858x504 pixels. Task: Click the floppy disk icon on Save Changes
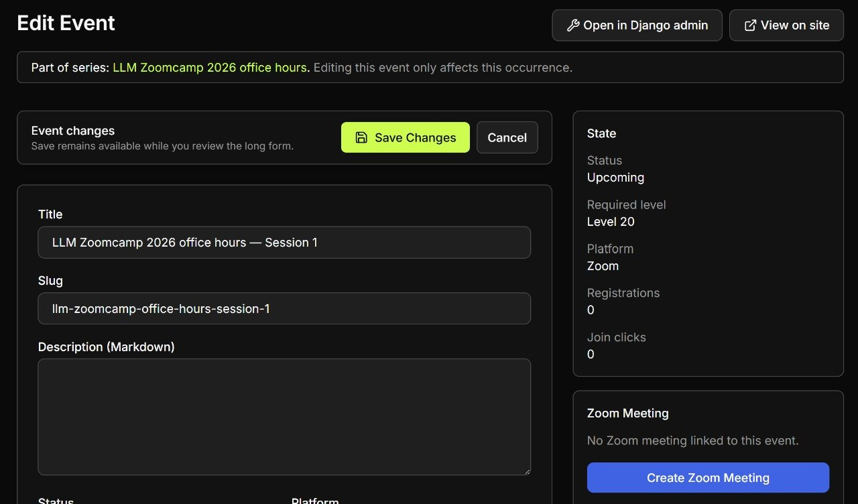(x=361, y=137)
